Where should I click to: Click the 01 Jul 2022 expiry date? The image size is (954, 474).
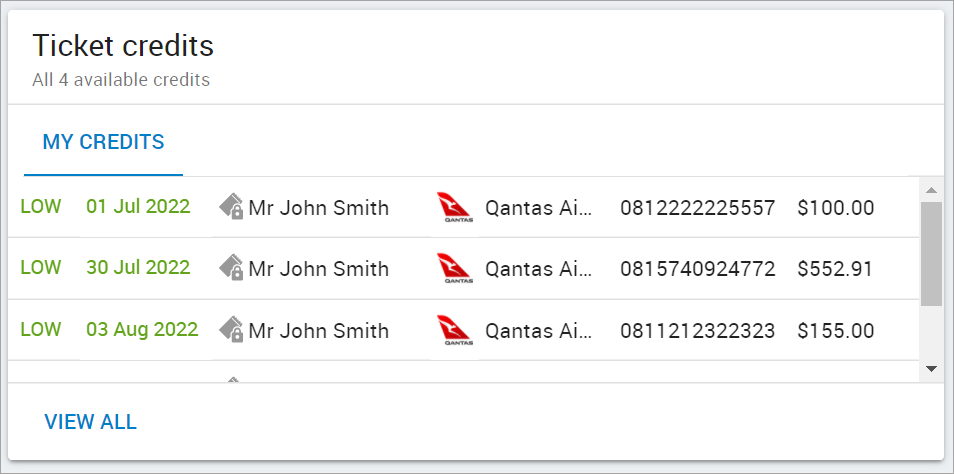click(138, 206)
